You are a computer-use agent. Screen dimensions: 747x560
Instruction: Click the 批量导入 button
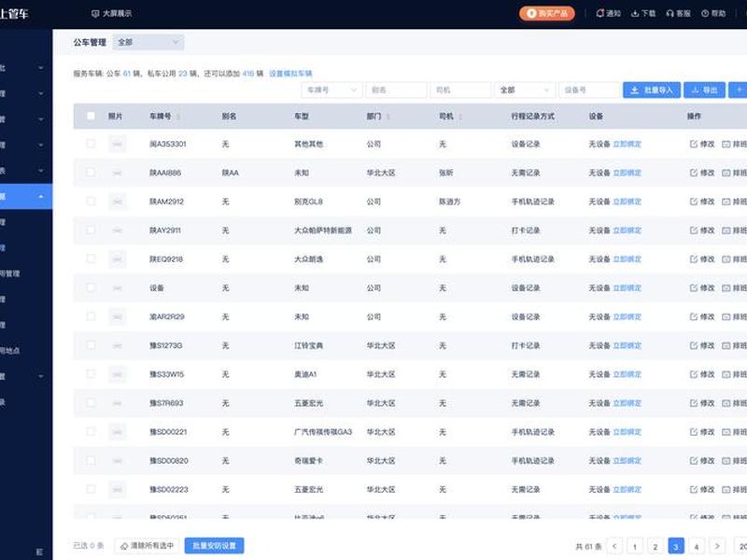651,90
